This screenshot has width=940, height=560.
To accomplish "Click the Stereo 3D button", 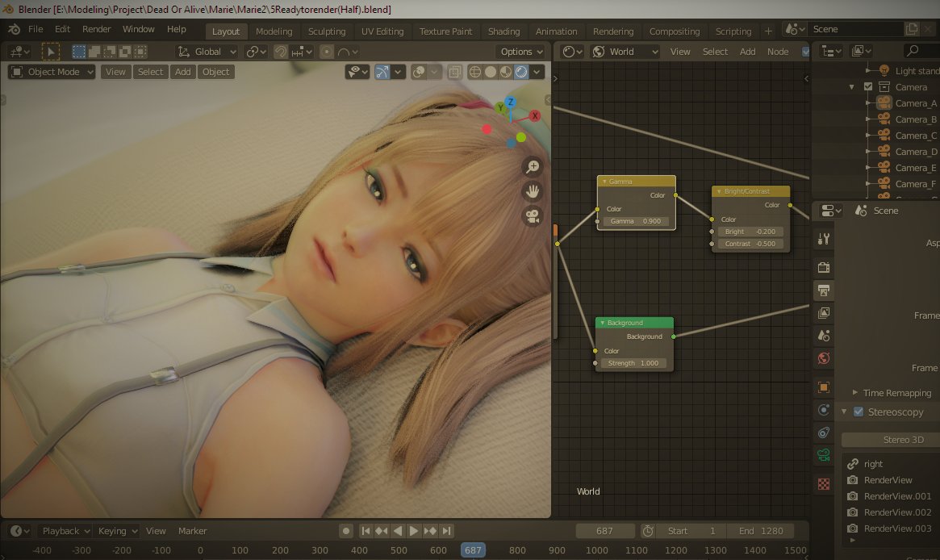I will tap(890, 440).
